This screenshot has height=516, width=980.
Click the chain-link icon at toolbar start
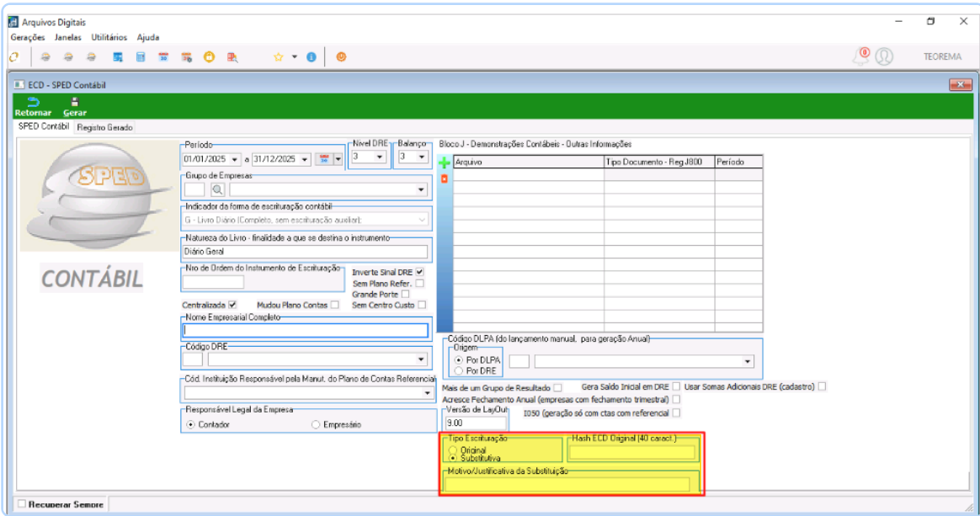pyautogui.click(x=13, y=57)
